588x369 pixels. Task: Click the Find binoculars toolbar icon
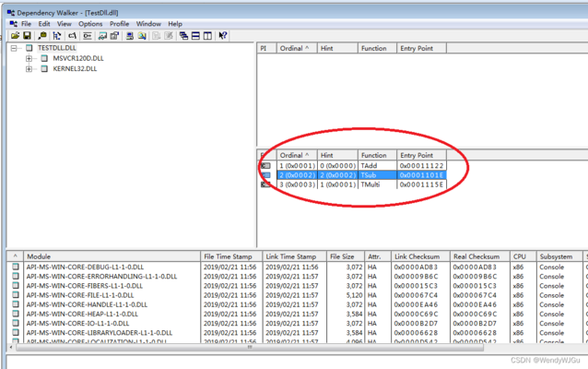click(x=43, y=36)
